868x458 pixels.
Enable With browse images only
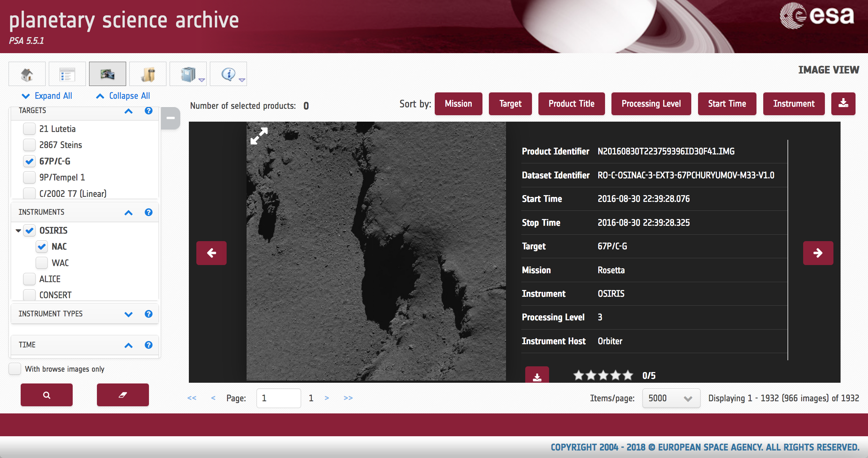point(15,369)
